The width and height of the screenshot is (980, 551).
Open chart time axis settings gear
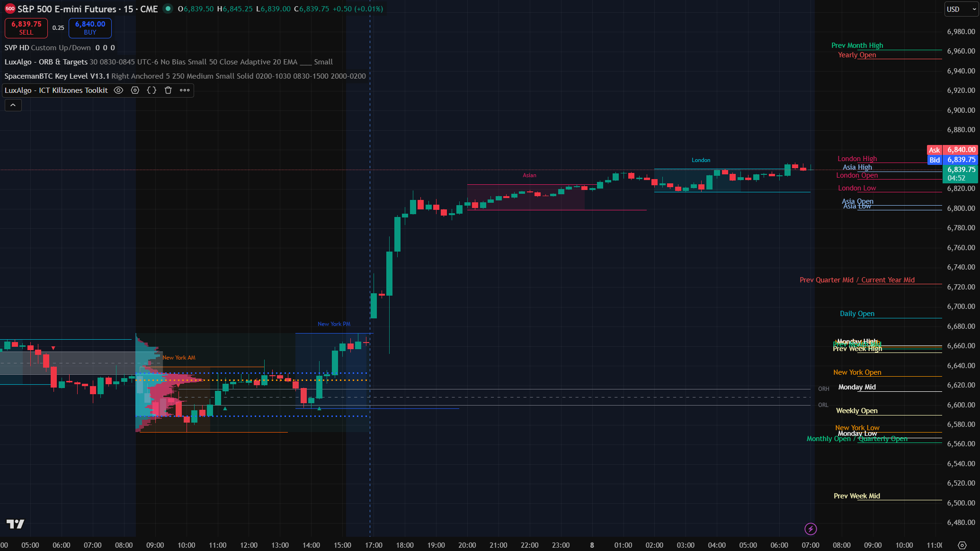coord(962,545)
